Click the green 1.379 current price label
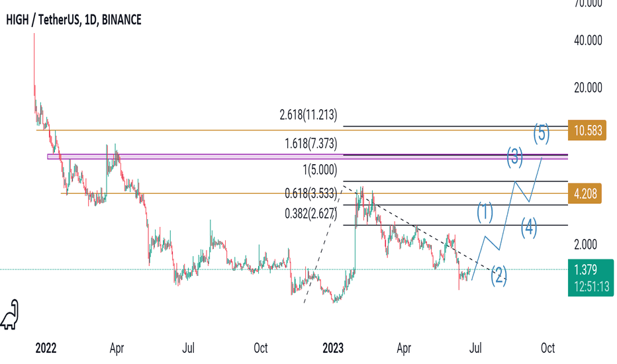 coord(585,269)
